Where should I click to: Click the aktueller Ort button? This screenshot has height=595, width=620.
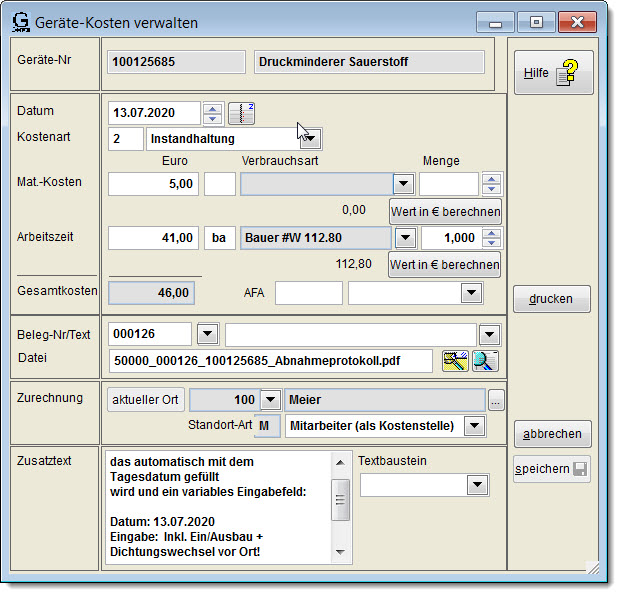145,400
